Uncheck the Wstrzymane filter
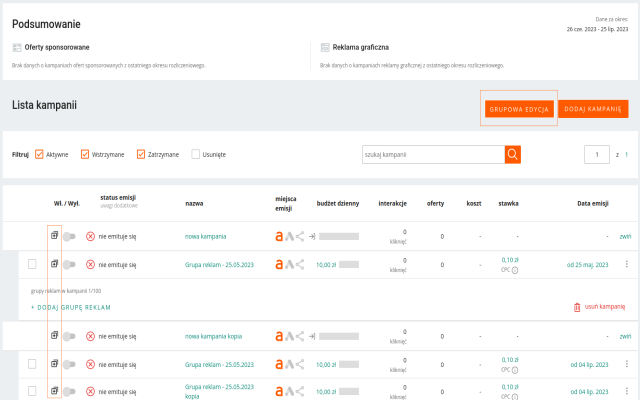Image resolution: width=640 pixels, height=400 pixels. 85,154
